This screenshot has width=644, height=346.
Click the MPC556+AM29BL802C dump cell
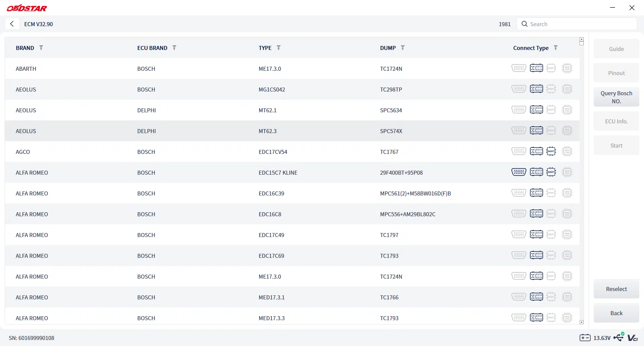click(x=408, y=214)
